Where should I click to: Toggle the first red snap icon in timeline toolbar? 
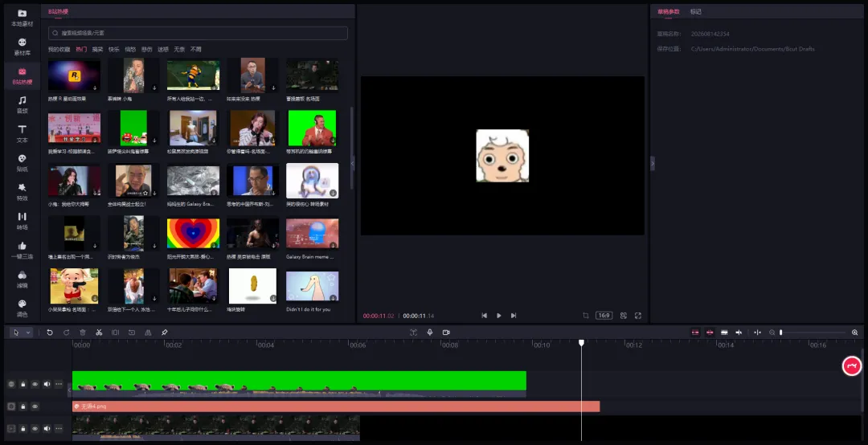tap(695, 332)
